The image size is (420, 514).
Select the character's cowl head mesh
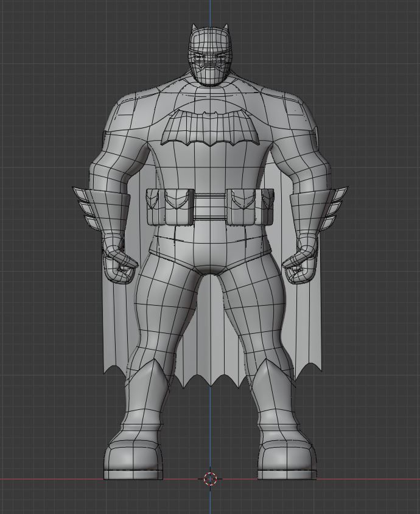pos(209,55)
